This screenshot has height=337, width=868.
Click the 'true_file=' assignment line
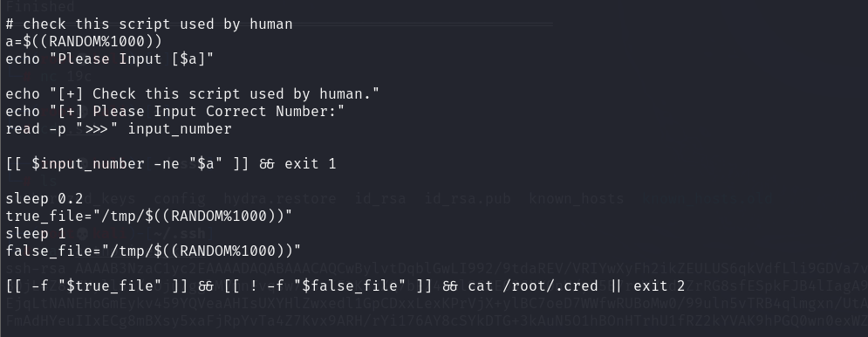(149, 217)
